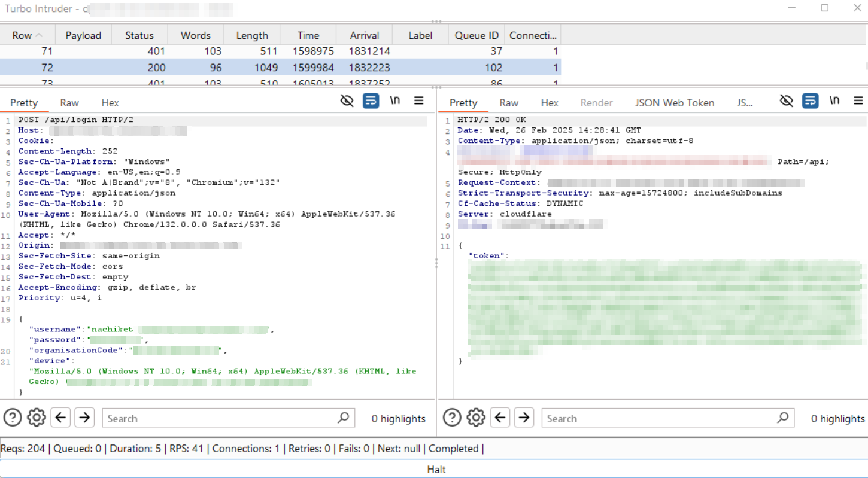The image size is (868, 478).
Task: Click "Reqs: 204" in status bar
Action: [23, 449]
